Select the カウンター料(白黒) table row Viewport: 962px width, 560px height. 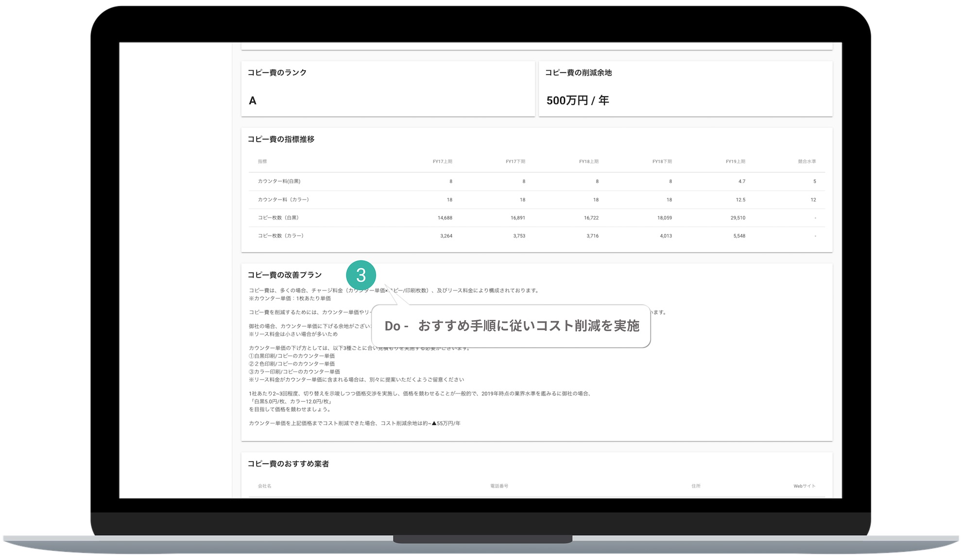point(279,181)
